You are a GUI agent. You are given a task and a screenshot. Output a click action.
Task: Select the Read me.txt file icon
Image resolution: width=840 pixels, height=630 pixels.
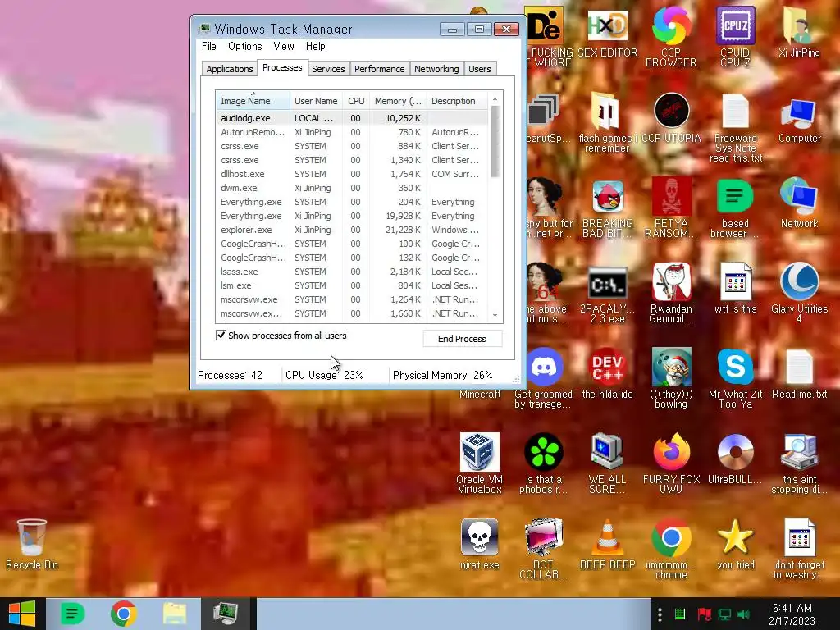click(x=799, y=373)
